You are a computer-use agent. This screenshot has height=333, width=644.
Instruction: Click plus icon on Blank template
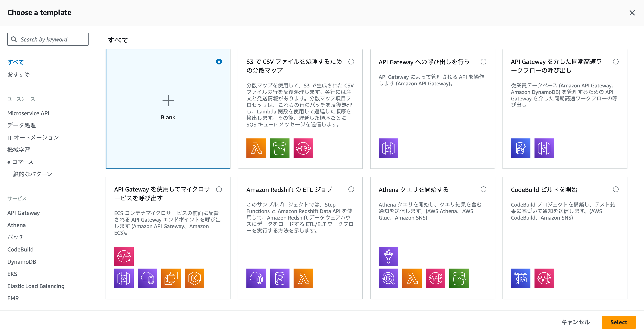click(x=168, y=101)
